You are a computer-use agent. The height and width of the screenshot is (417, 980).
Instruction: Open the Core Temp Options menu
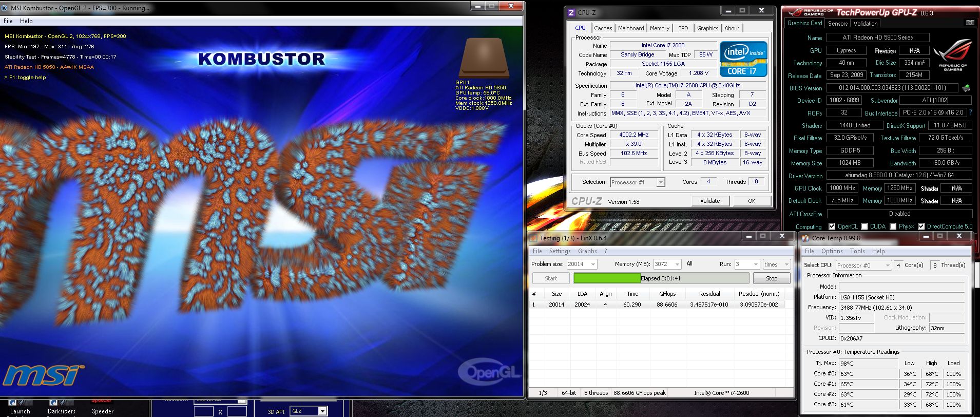832,251
